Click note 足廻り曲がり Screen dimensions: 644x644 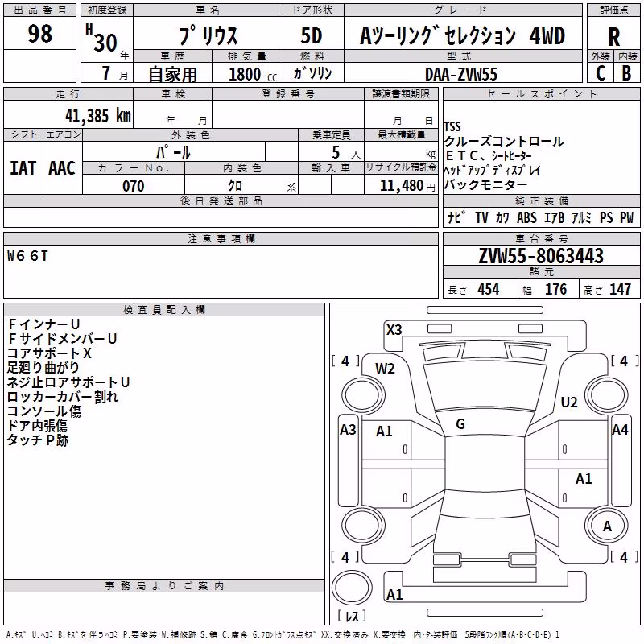43,367
